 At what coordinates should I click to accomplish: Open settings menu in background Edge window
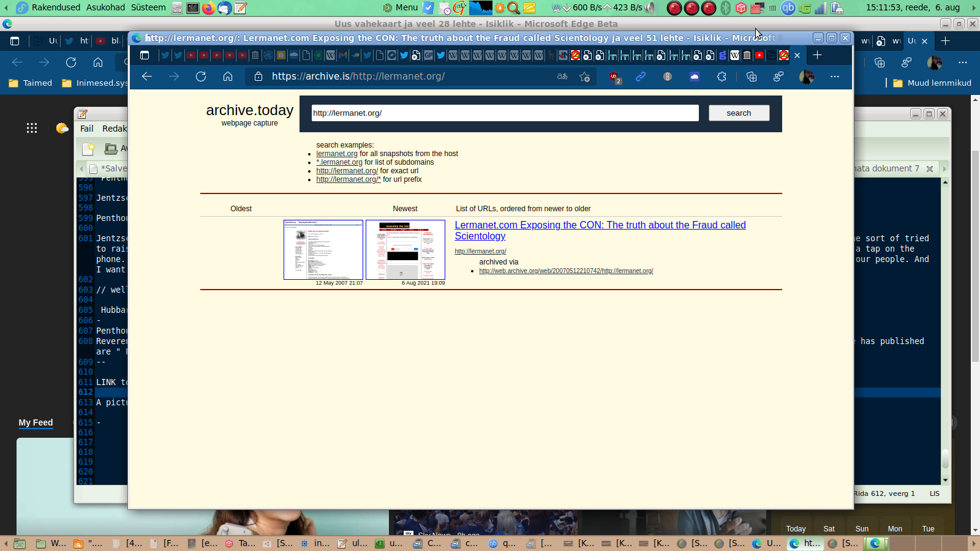(963, 62)
